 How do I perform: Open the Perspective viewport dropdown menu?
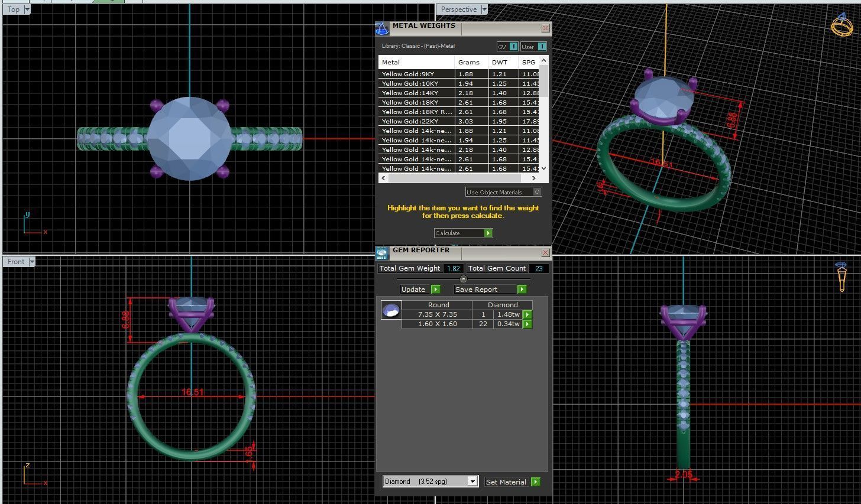coord(484,9)
